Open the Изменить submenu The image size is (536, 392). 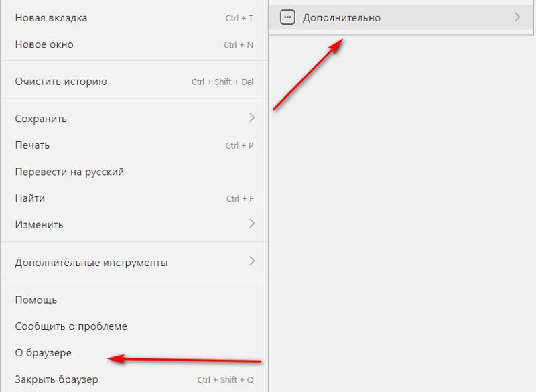click(x=135, y=224)
